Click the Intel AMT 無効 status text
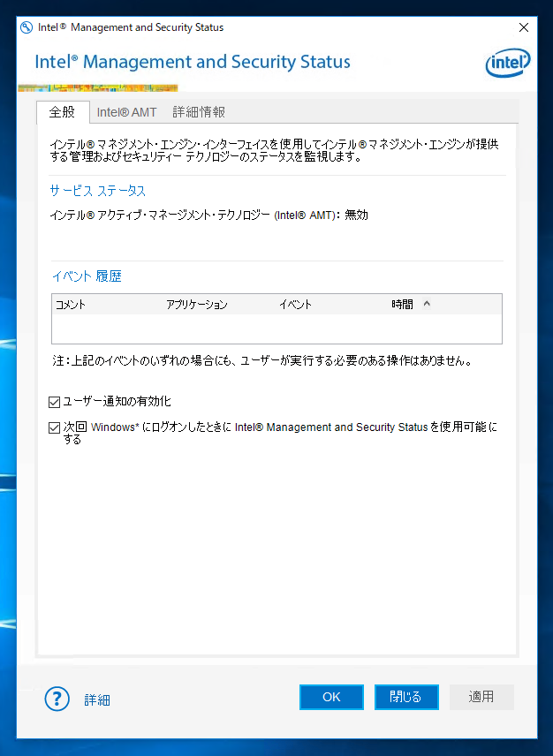The height and width of the screenshot is (756, 553). tap(208, 215)
